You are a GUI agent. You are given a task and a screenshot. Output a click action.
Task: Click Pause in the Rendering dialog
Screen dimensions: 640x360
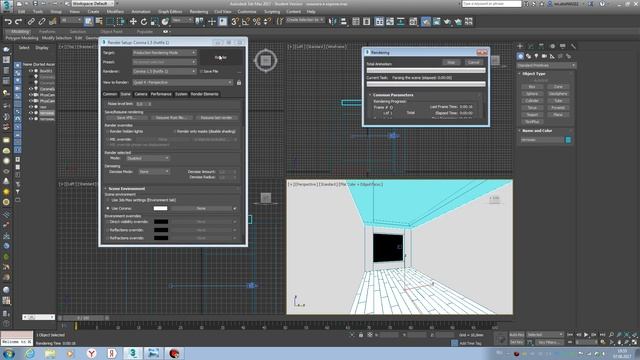click(x=451, y=62)
